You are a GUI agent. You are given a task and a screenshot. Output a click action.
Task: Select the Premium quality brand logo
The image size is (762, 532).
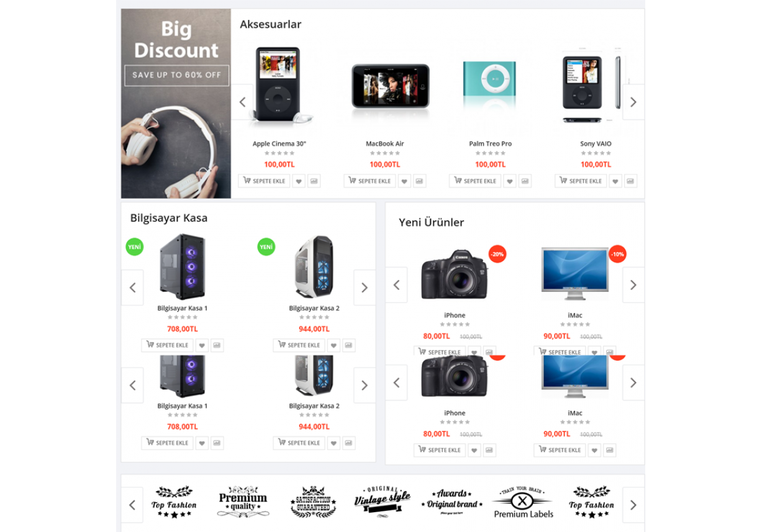pos(243,502)
